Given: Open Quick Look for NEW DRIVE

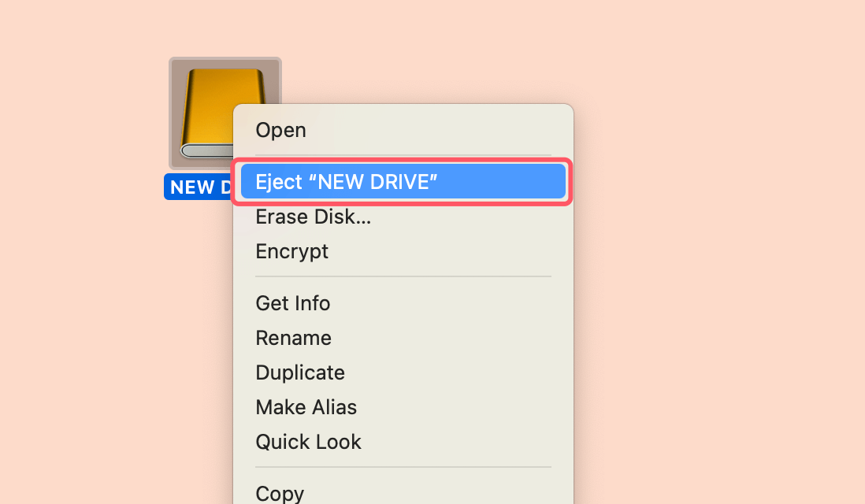Looking at the screenshot, I should tap(308, 442).
